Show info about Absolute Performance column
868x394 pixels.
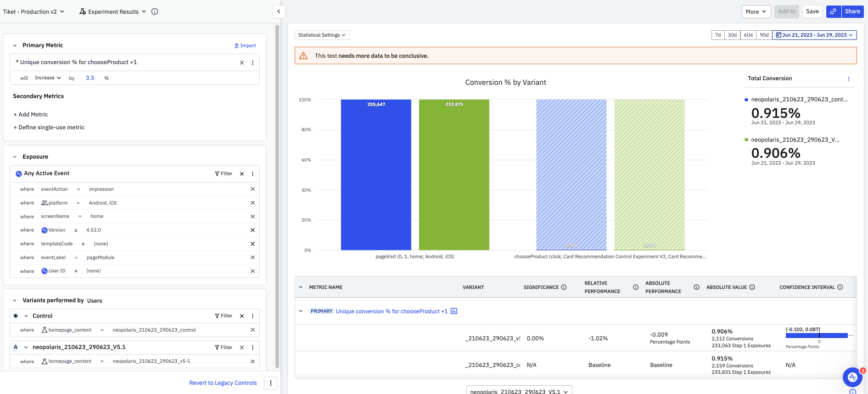point(696,287)
